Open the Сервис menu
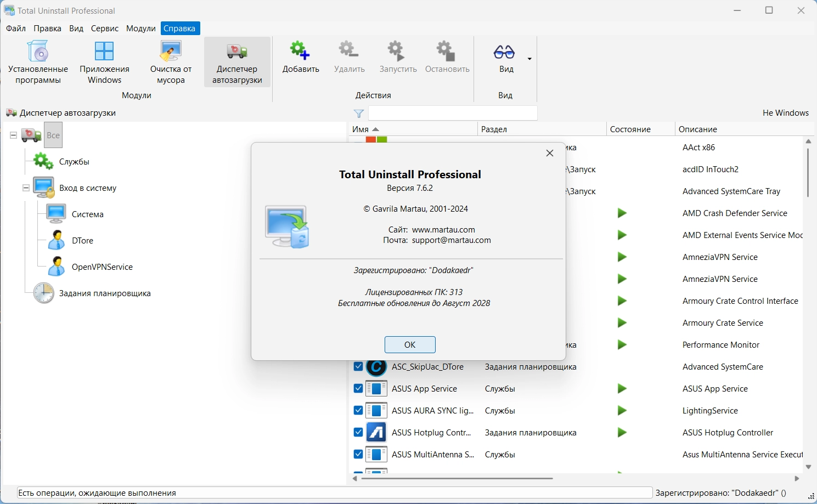Viewport: 817px width, 504px height. tap(105, 29)
